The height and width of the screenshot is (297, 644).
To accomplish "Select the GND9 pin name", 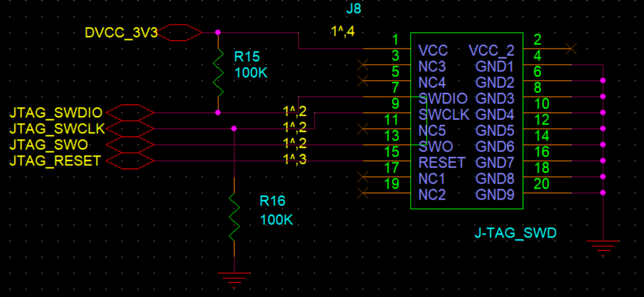I will [495, 195].
